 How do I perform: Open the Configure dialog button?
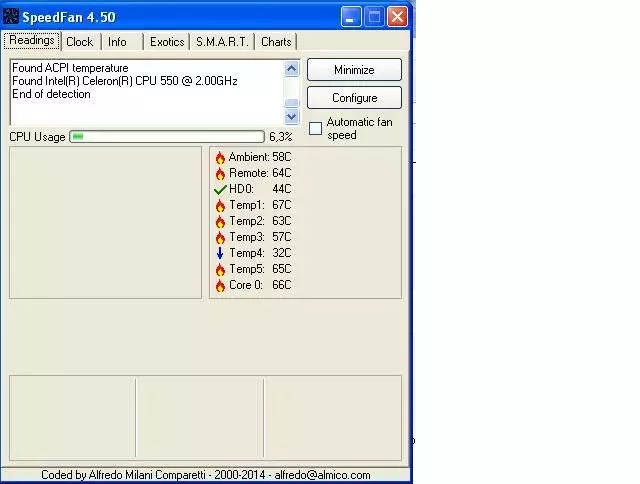354,98
